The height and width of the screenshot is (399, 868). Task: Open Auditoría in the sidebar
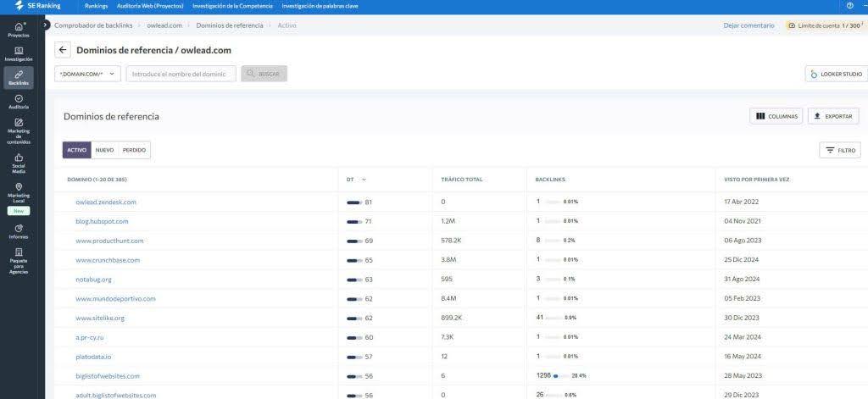19,102
